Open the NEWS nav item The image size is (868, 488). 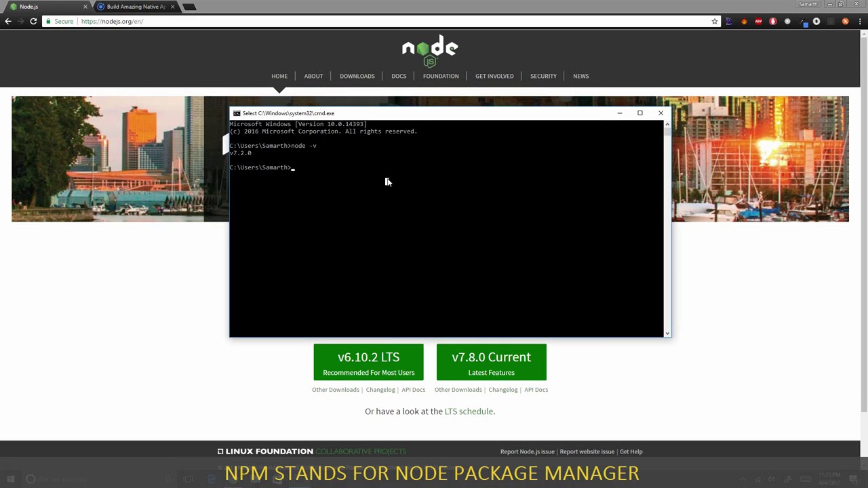(581, 76)
